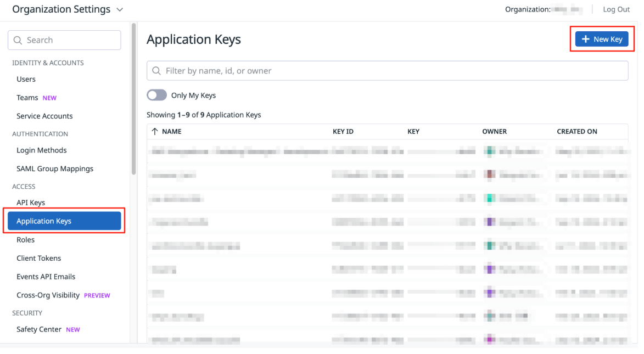Click the magnifier icon in filter field

158,71
